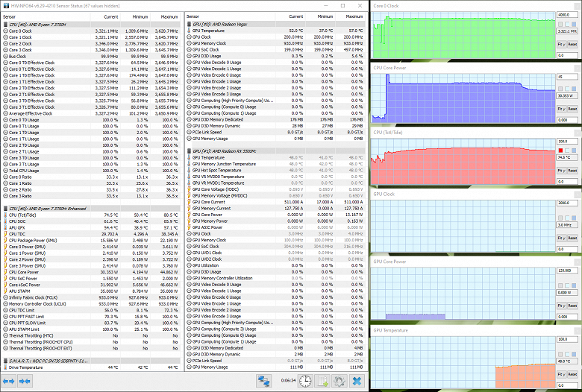Click Reset in the GPU Clock graph
This screenshot has width=582, height=392.
click(x=572, y=238)
